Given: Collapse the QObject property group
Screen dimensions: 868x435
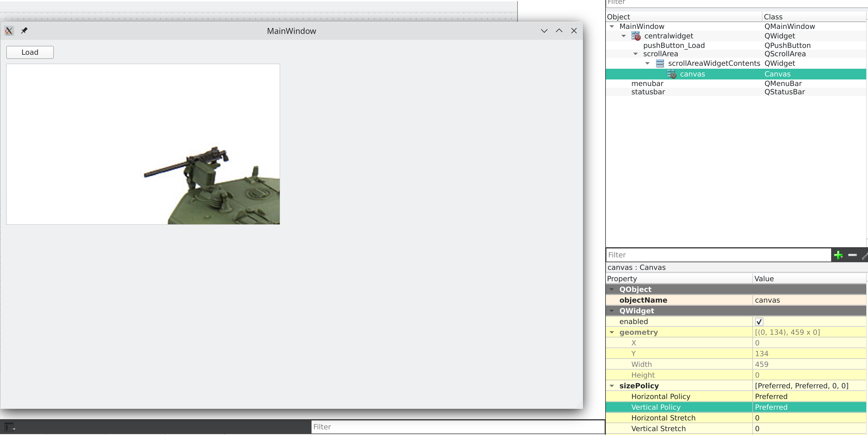Looking at the screenshot, I should (x=611, y=289).
